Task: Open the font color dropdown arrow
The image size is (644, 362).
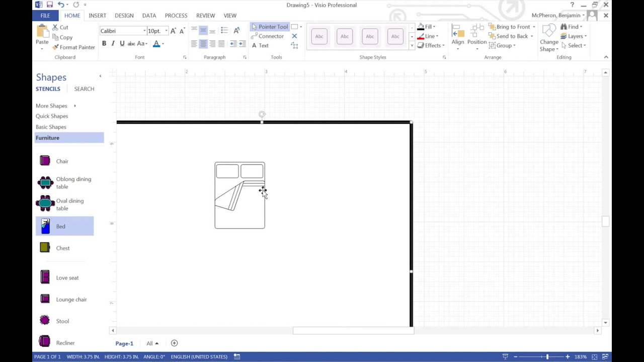Action: coord(163,44)
